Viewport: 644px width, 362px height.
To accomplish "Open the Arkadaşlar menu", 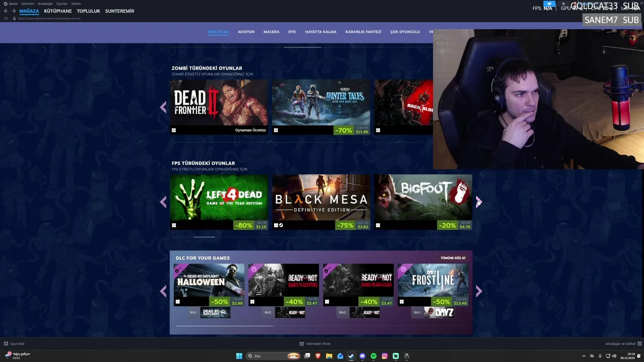I will point(45,4).
